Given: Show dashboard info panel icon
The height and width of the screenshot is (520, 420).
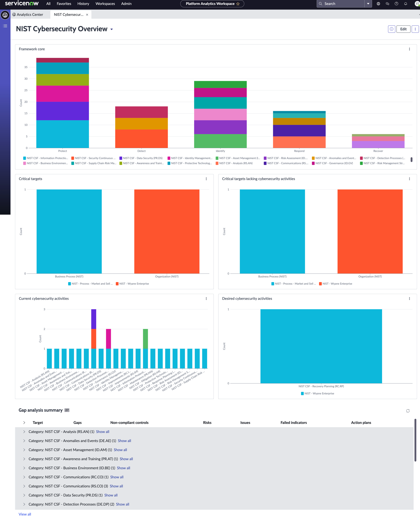Looking at the screenshot, I should coord(391,29).
